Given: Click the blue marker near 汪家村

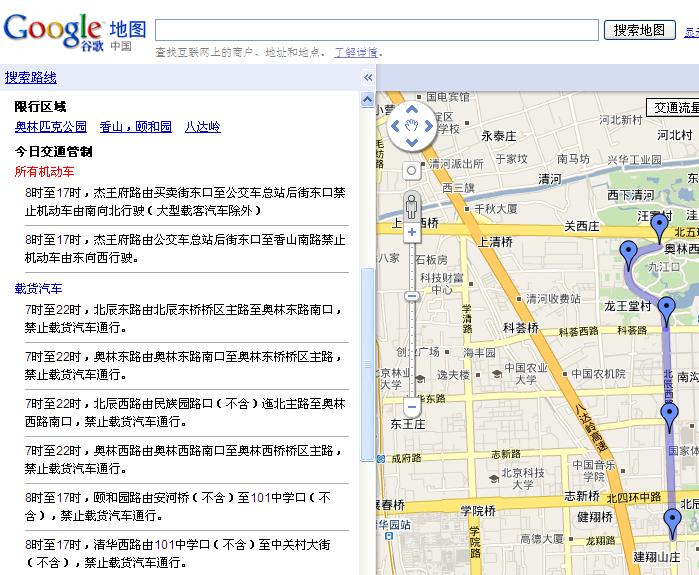Looking at the screenshot, I should (x=659, y=228).
